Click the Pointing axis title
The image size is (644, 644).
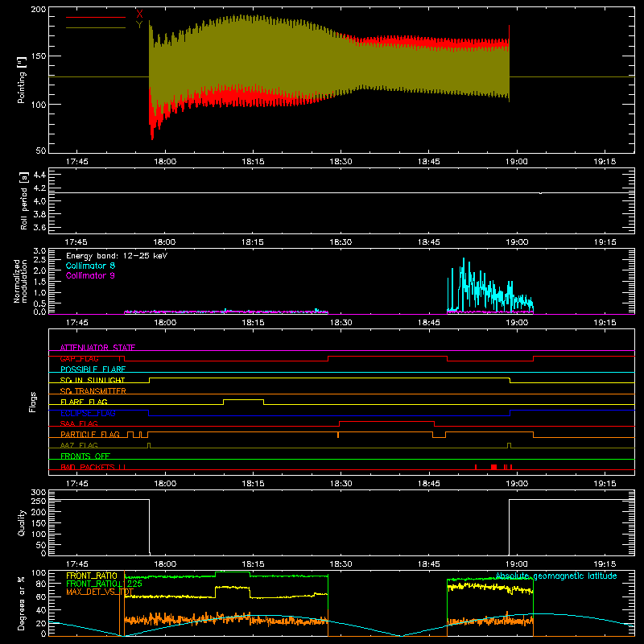point(22,80)
